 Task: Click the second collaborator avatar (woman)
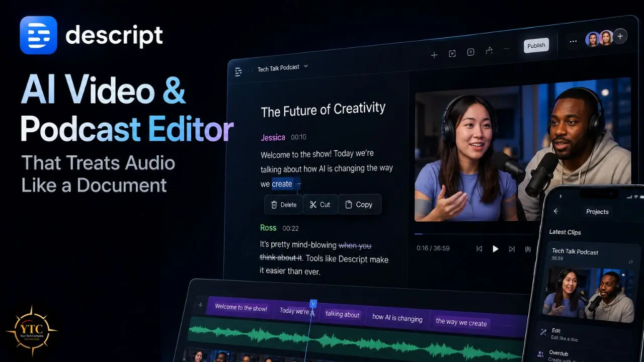(x=606, y=38)
